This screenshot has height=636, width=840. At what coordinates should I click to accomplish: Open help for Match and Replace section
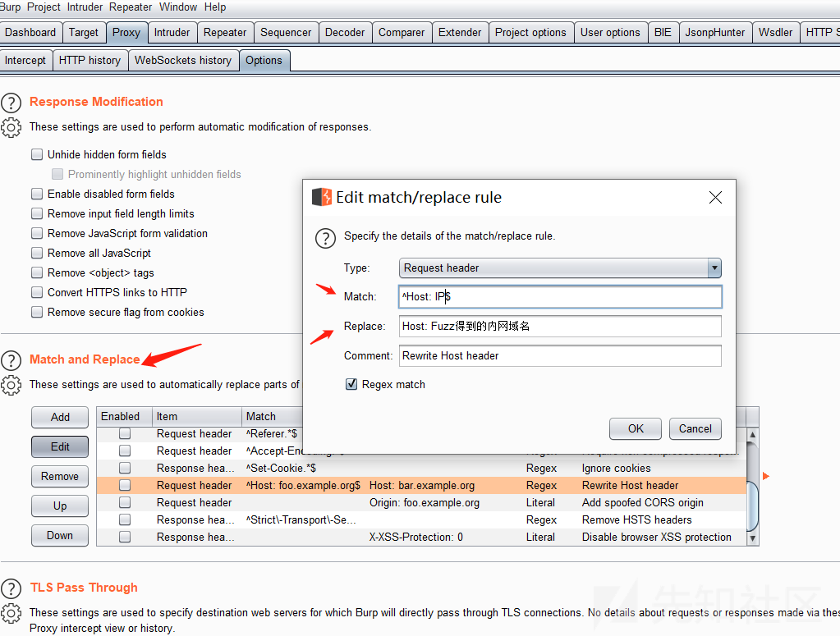(11, 360)
